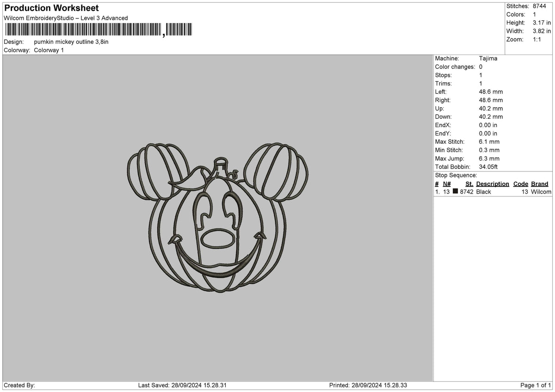Click the 'Design:' label
555x392 pixels.
(14, 42)
